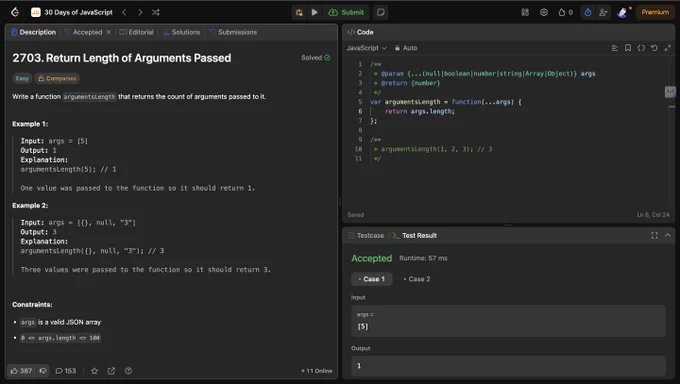The height and width of the screenshot is (384, 680).
Task: Close the Accepted tab
Action: (x=108, y=32)
